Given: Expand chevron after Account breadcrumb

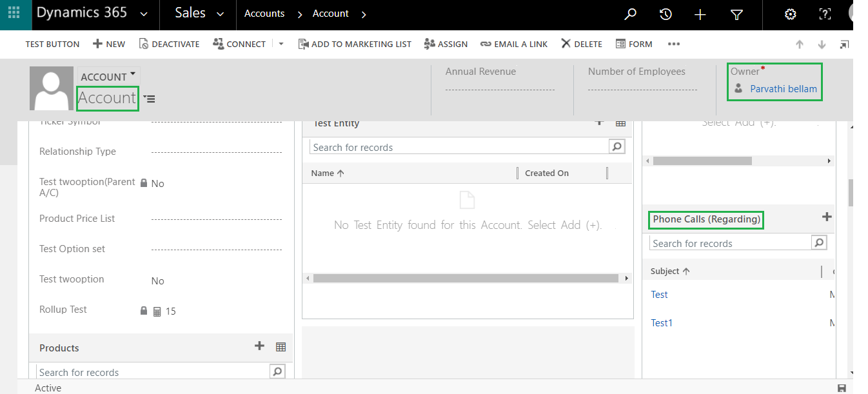Looking at the screenshot, I should [x=364, y=14].
